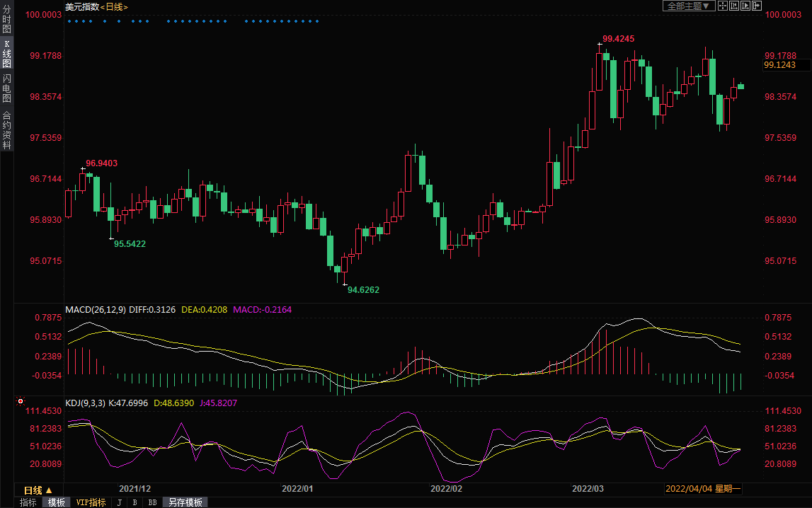Open VIP指标 indicators
The image size is (812, 508).
[x=91, y=502]
